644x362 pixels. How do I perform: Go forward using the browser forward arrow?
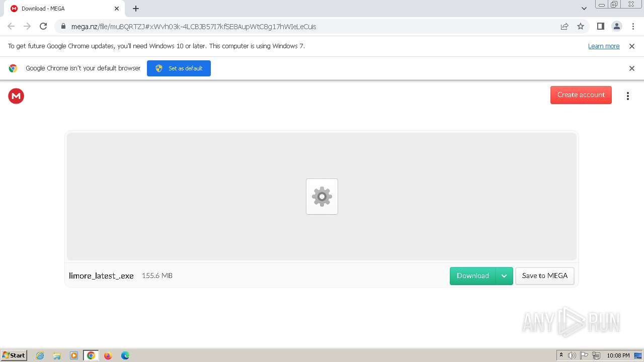(x=27, y=26)
